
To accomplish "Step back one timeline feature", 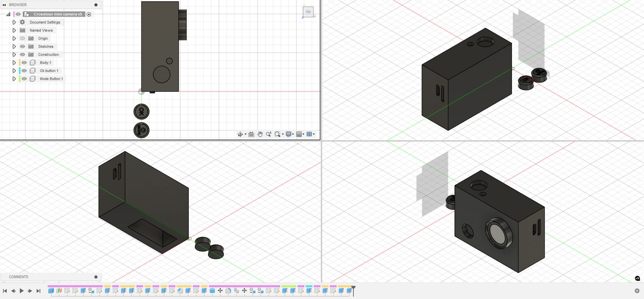I will coord(13,291).
